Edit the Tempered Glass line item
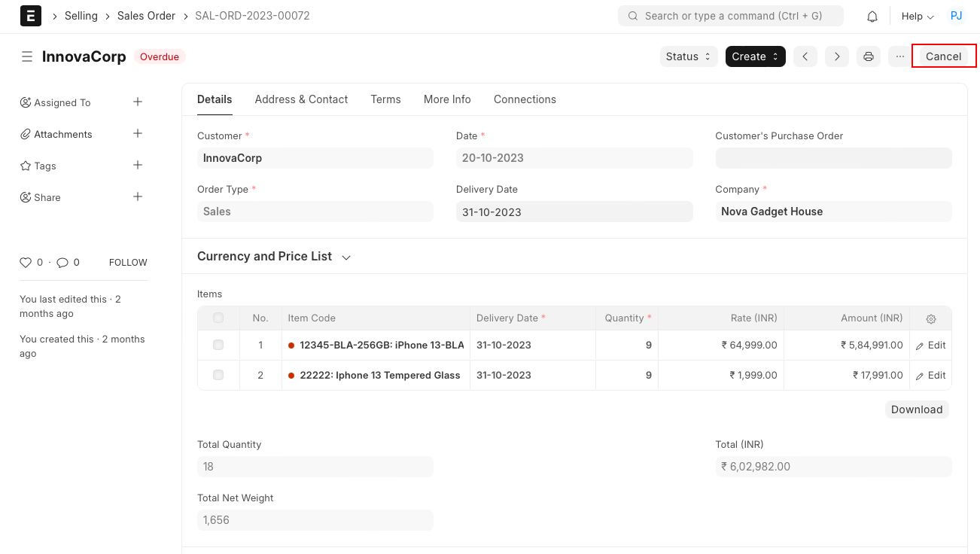Viewport: 980px width, 554px height. pos(930,375)
